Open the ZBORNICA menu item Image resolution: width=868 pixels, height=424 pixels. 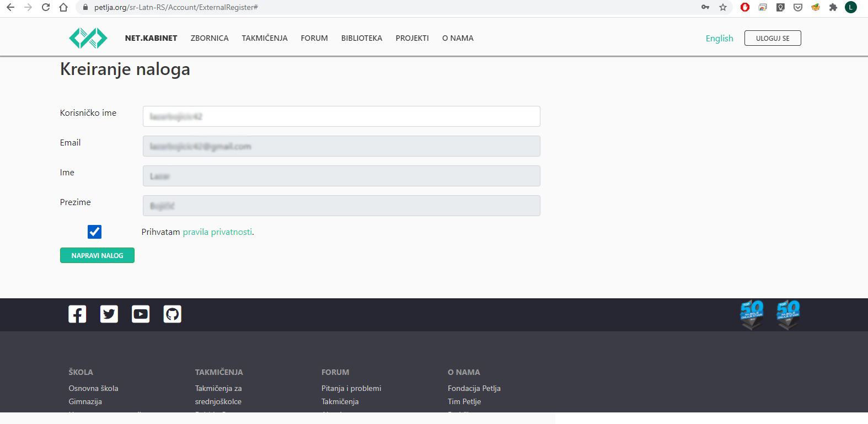pos(210,38)
